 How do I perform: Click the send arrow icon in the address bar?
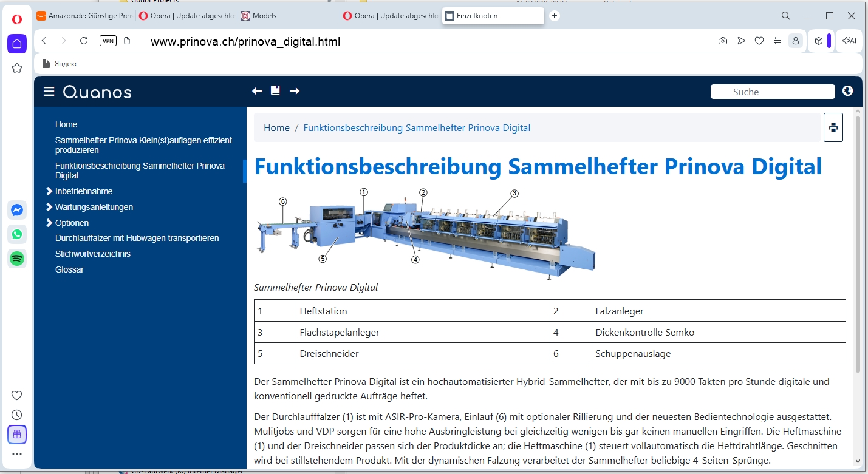[741, 41]
